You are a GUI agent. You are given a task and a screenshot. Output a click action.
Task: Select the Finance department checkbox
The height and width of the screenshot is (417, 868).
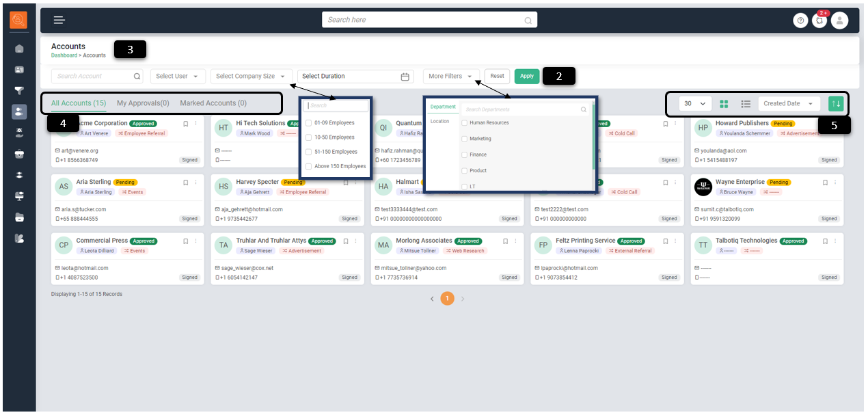(x=465, y=155)
